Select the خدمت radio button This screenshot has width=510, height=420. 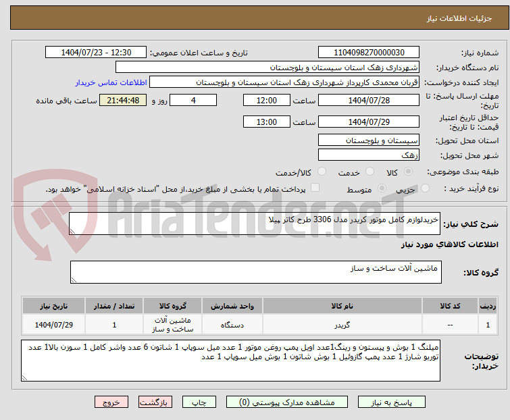[369, 172]
